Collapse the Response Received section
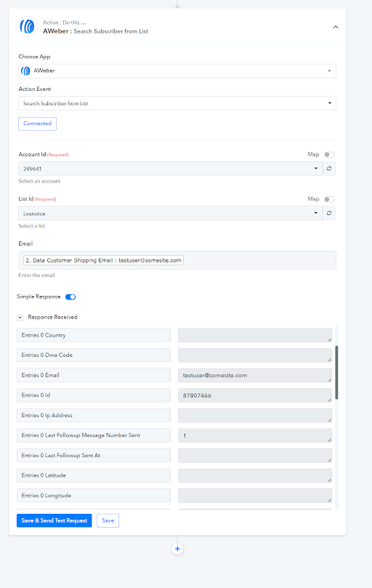This screenshot has width=372, height=588. pos(20,318)
